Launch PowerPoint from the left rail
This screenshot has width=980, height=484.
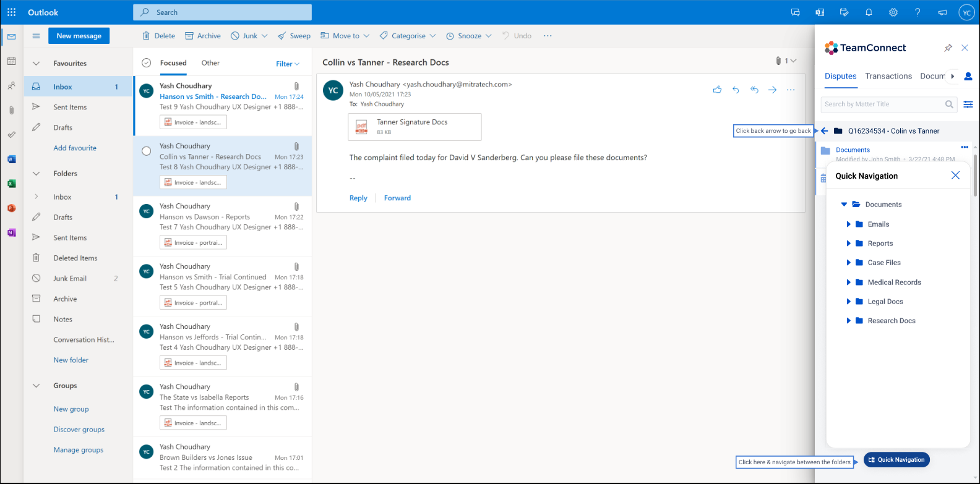tap(11, 208)
